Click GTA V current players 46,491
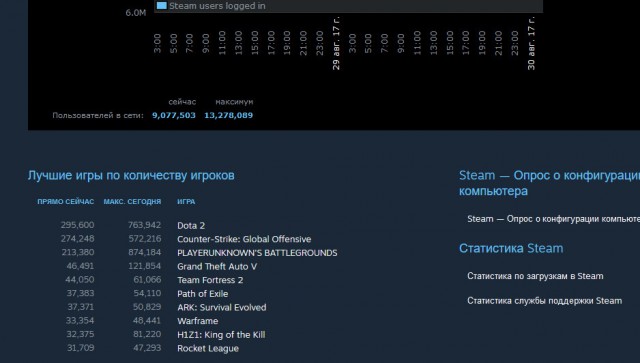Screen dimensions: 640x363 [80, 266]
